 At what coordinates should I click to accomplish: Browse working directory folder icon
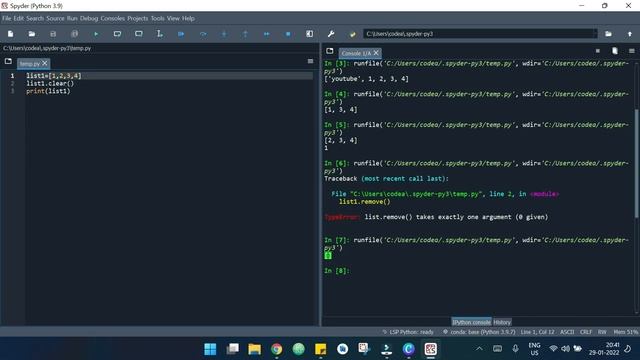pyautogui.click(x=608, y=34)
